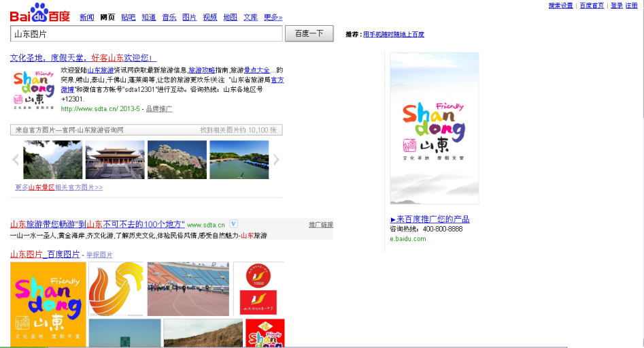Open the 图片 tab
644x348 pixels.
tap(189, 17)
